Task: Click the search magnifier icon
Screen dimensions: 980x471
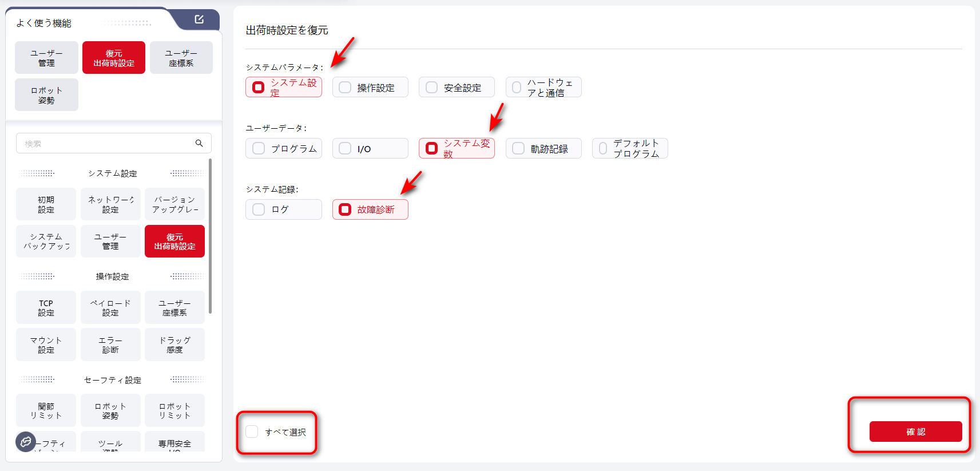Action: (x=199, y=143)
